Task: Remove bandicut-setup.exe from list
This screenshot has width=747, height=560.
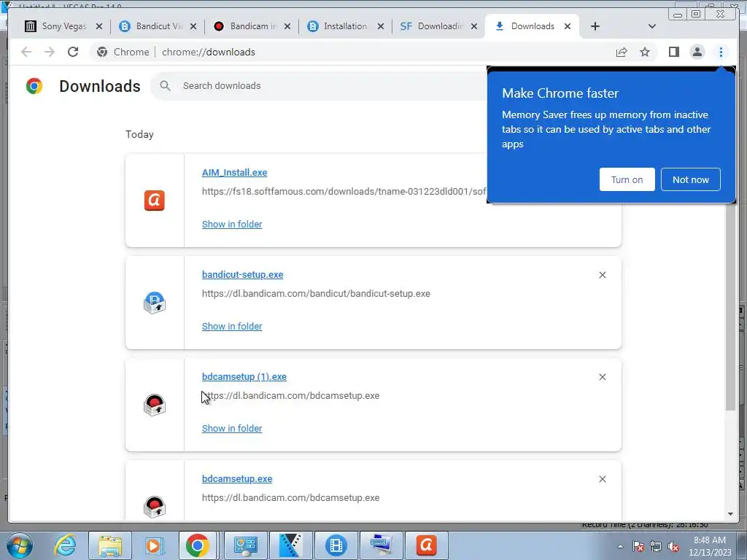Action: (602, 275)
